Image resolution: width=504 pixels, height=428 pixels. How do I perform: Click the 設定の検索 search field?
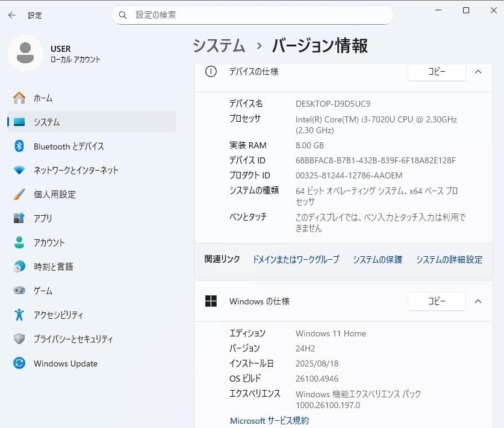point(253,15)
